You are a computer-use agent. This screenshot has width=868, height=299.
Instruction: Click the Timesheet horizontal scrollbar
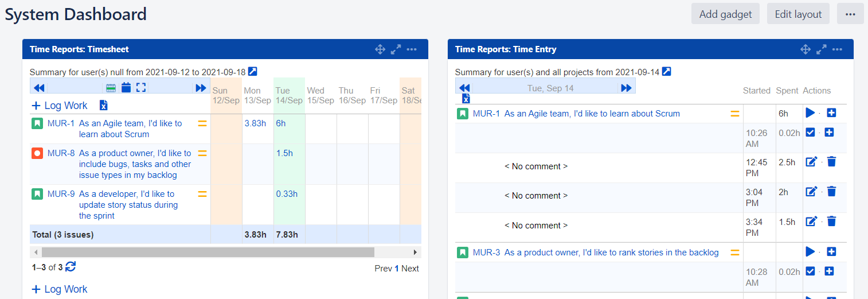(x=208, y=252)
